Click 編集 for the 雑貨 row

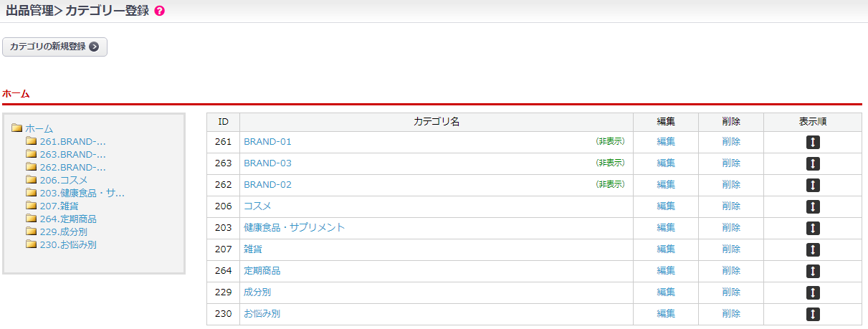pyautogui.click(x=666, y=249)
